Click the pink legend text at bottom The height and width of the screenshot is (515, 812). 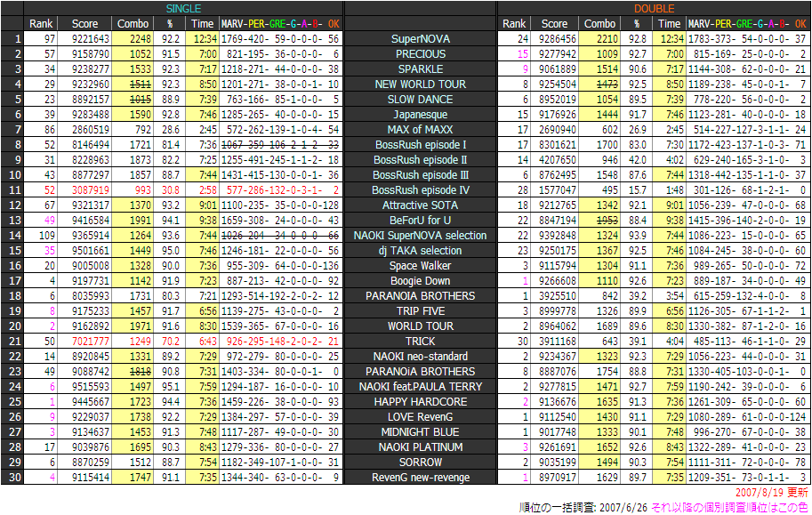tap(729, 508)
